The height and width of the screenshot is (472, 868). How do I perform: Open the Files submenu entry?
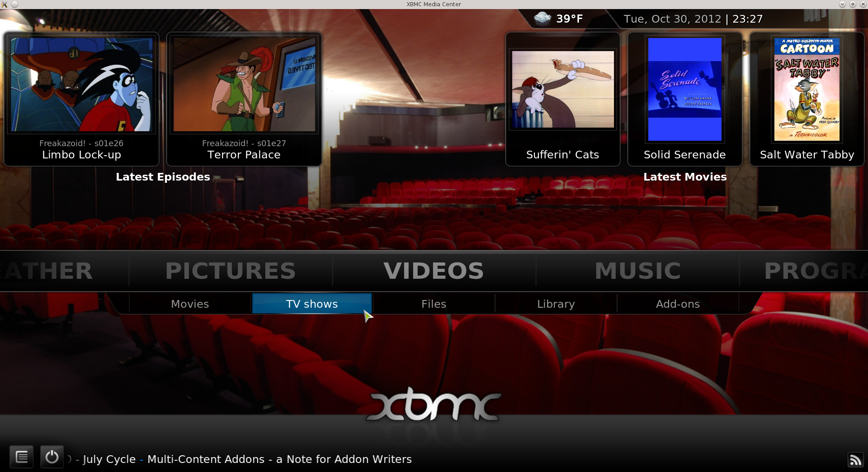pyautogui.click(x=434, y=304)
